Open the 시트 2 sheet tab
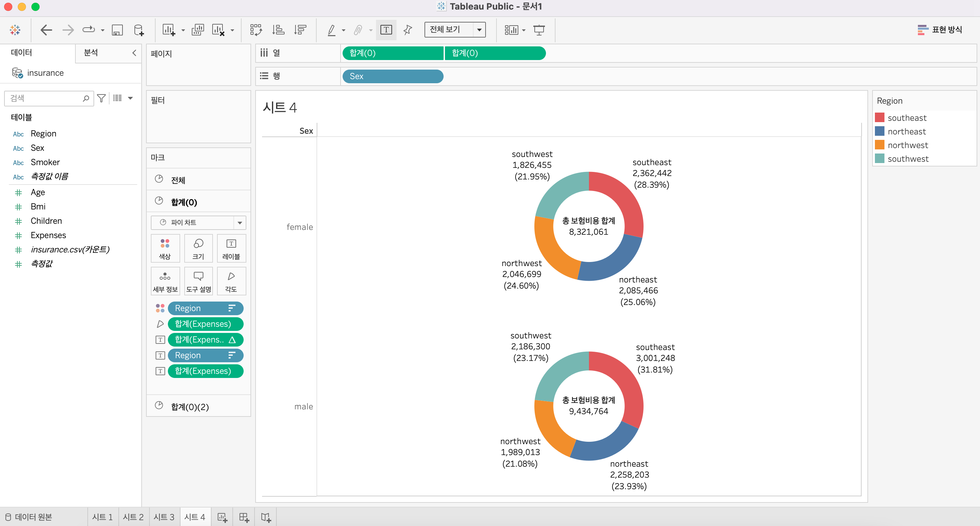This screenshot has width=980, height=526. (133, 517)
